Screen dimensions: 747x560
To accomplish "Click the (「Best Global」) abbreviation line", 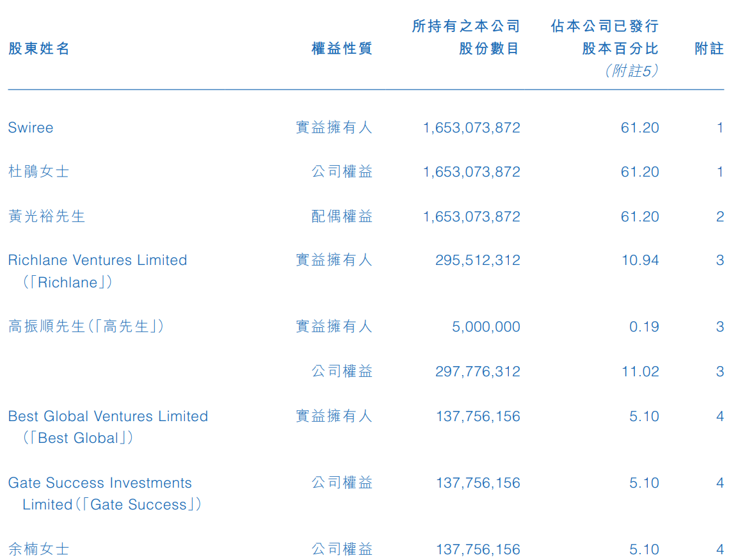I will coord(77,438).
